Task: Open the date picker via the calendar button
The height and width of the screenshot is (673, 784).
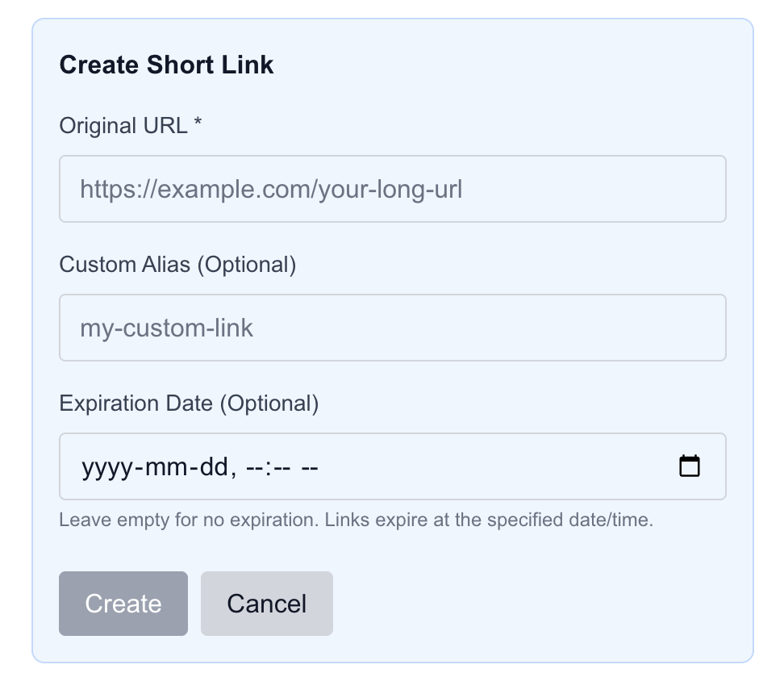Action: coord(690,466)
